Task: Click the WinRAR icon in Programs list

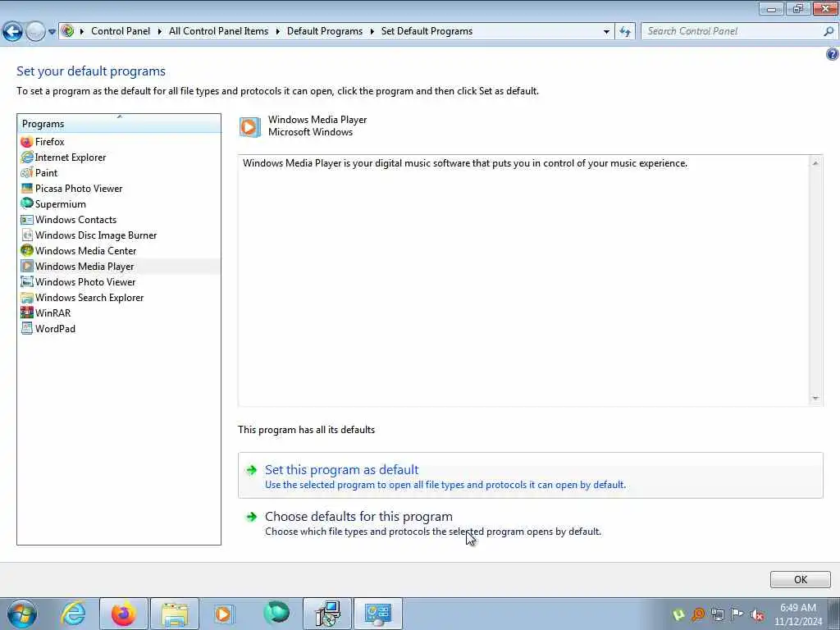Action: [x=27, y=313]
